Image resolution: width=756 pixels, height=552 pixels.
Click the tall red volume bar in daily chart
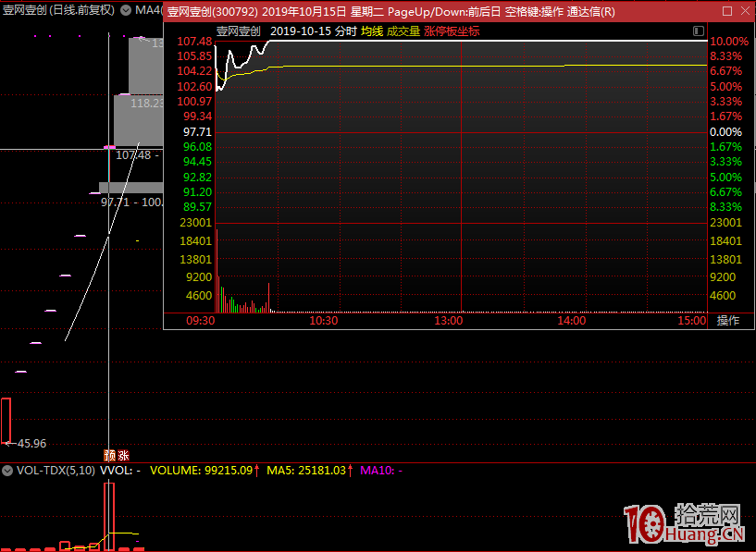pos(109,516)
